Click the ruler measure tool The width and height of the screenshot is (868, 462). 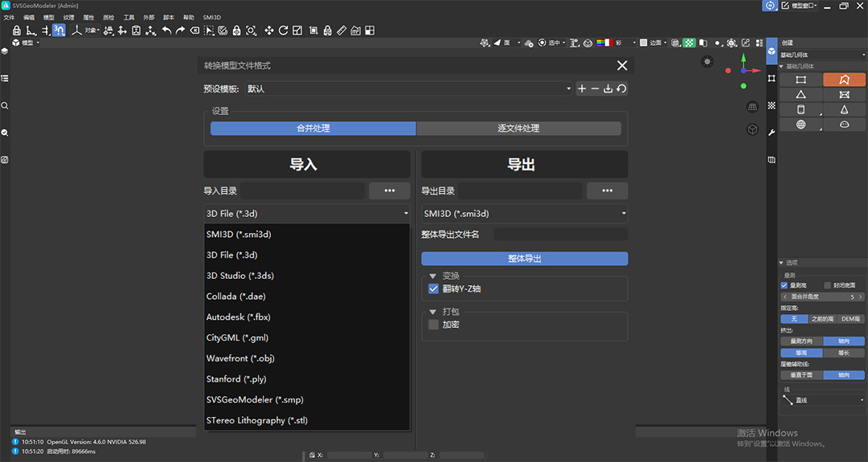(342, 31)
